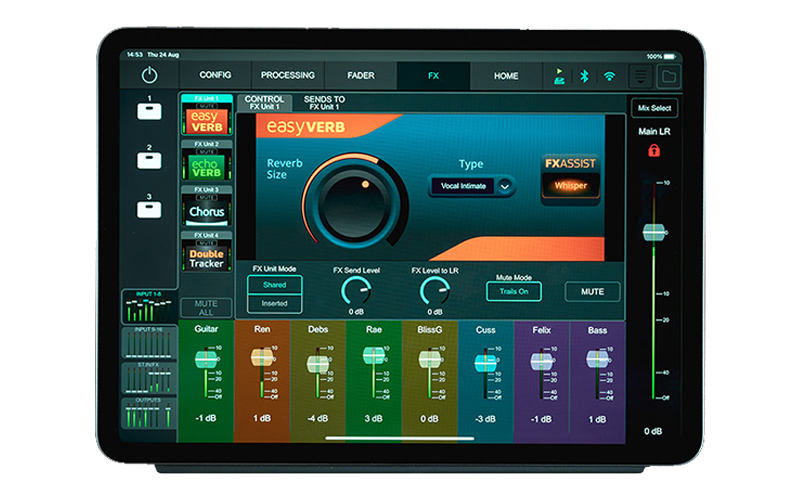Open CONTROL FX Unit 1 tab

tap(264, 103)
